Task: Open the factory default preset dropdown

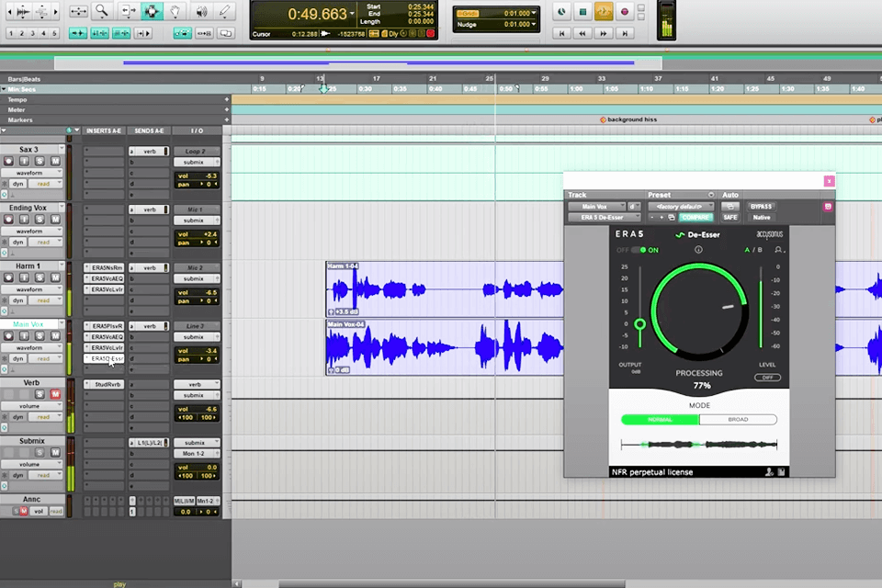Action: click(682, 207)
